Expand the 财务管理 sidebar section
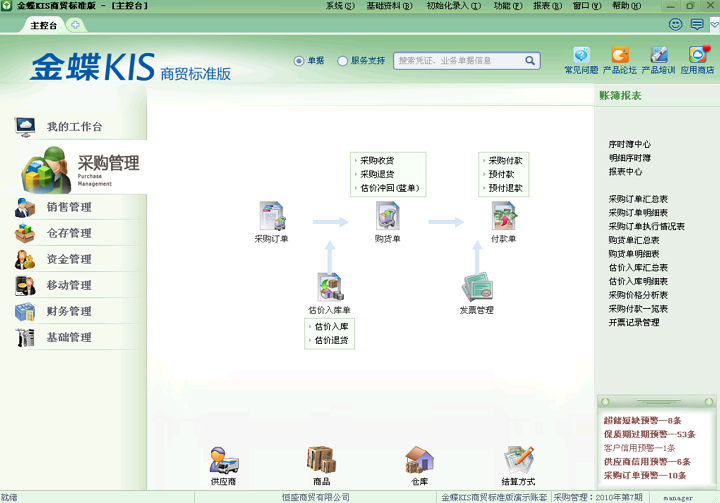Viewport: 720px width, 503px height. tap(68, 312)
